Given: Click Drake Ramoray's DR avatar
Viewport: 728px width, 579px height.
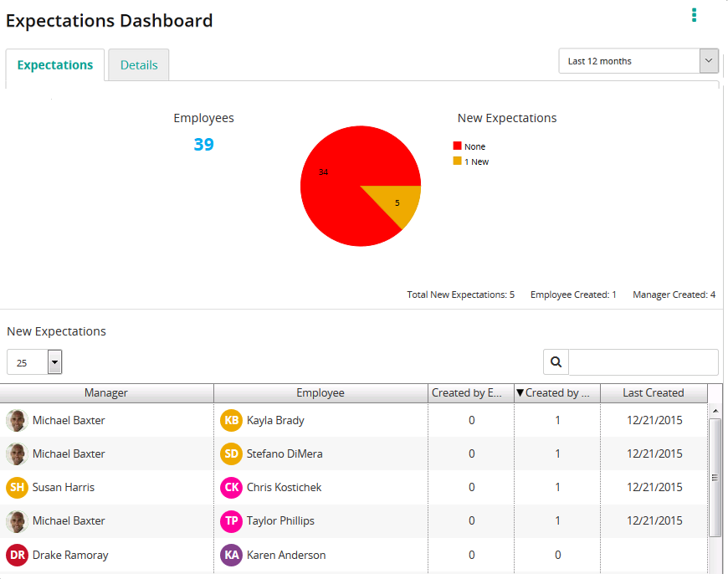Looking at the screenshot, I should 18,555.
